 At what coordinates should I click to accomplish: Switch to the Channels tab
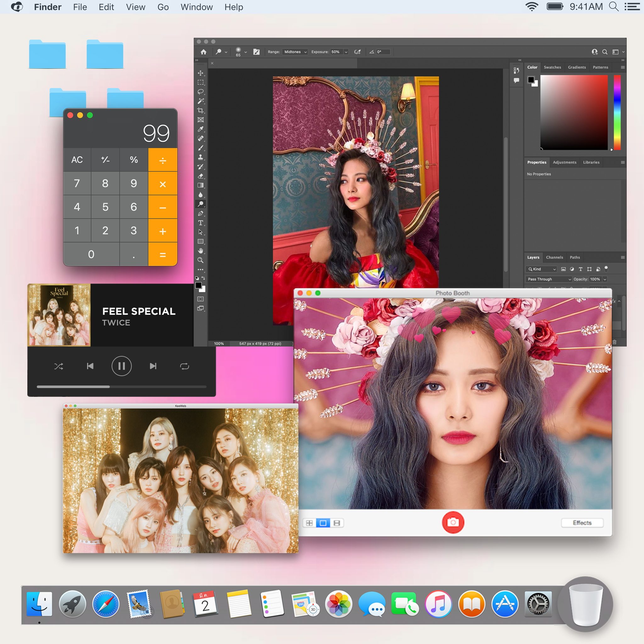pos(554,257)
